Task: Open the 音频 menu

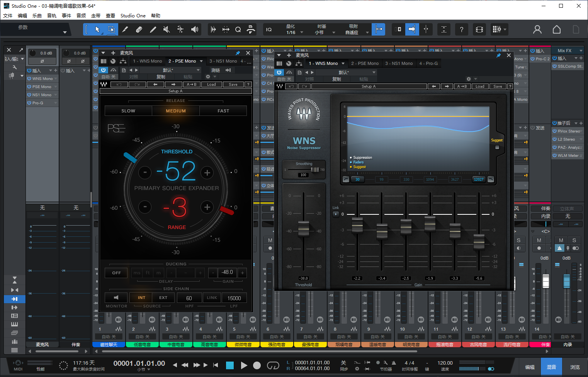Action: coord(81,16)
